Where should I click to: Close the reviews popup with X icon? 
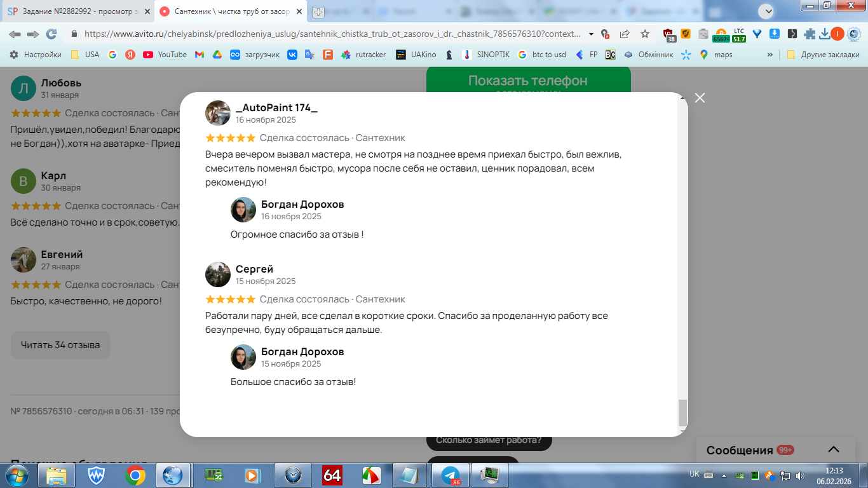click(x=700, y=98)
